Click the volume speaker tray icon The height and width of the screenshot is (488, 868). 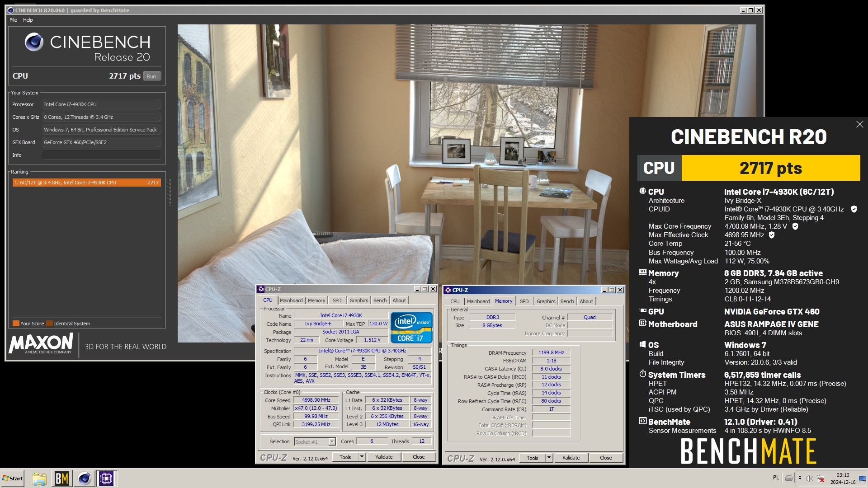[x=809, y=479]
